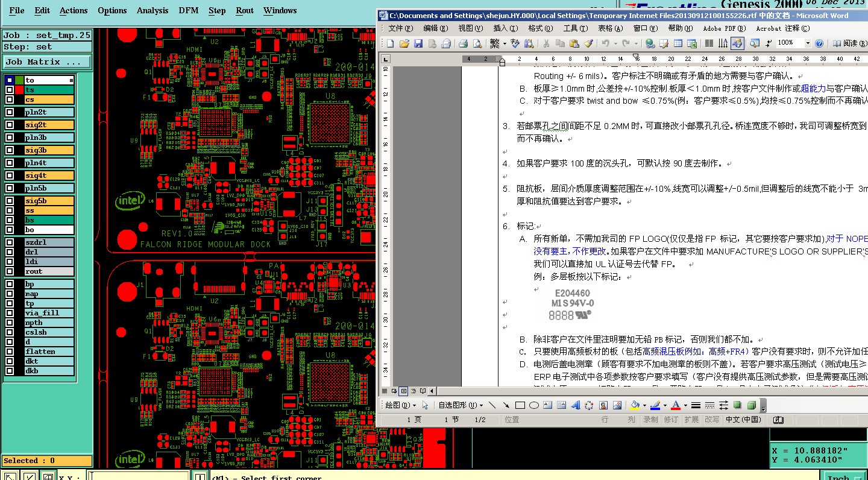Click Print Preview icon in Word toolbar
The height and width of the screenshot is (480, 868).
pos(477,43)
